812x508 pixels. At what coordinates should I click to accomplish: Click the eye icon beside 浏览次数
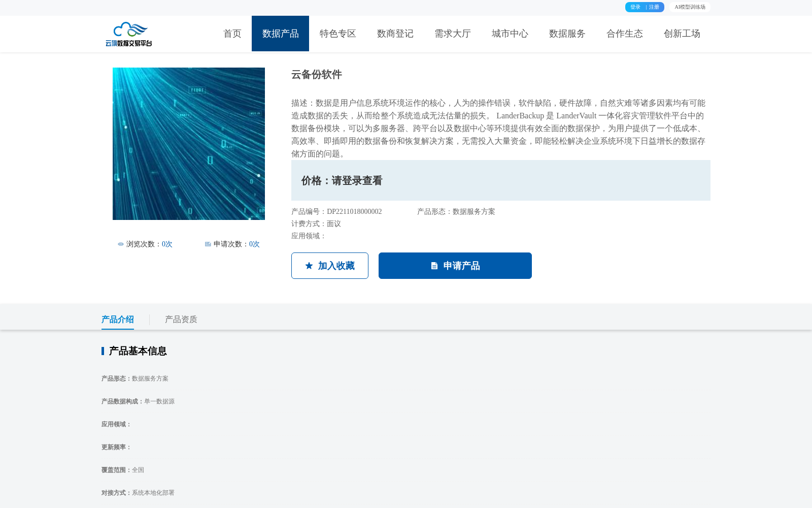[x=121, y=244]
